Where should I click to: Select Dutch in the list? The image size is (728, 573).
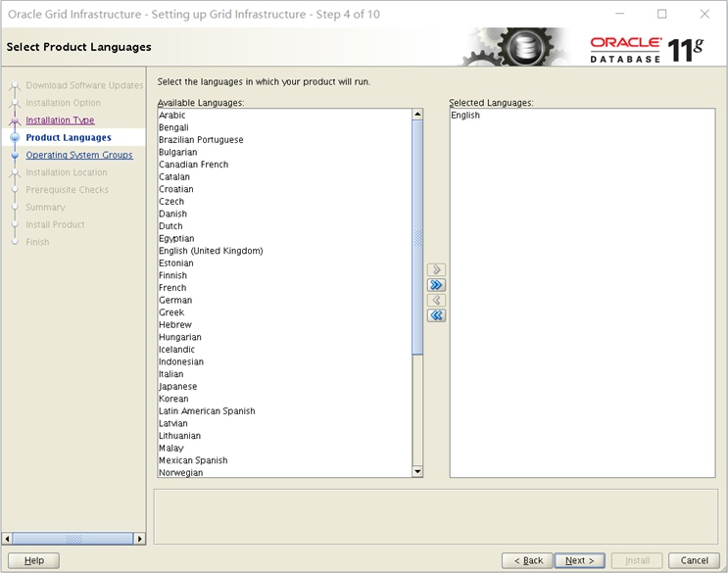pos(284,226)
